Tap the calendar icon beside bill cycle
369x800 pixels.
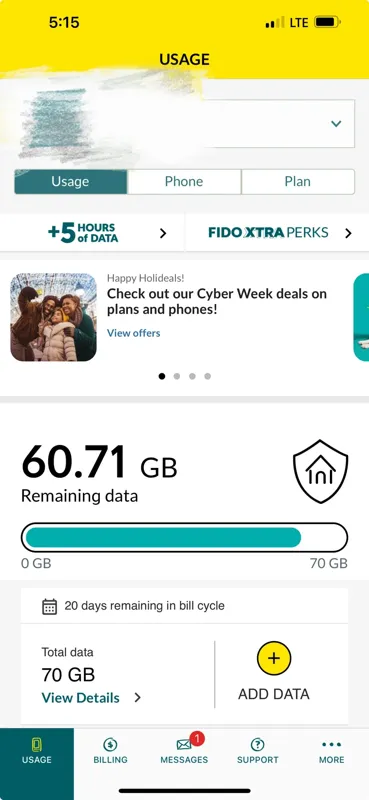pos(49,607)
